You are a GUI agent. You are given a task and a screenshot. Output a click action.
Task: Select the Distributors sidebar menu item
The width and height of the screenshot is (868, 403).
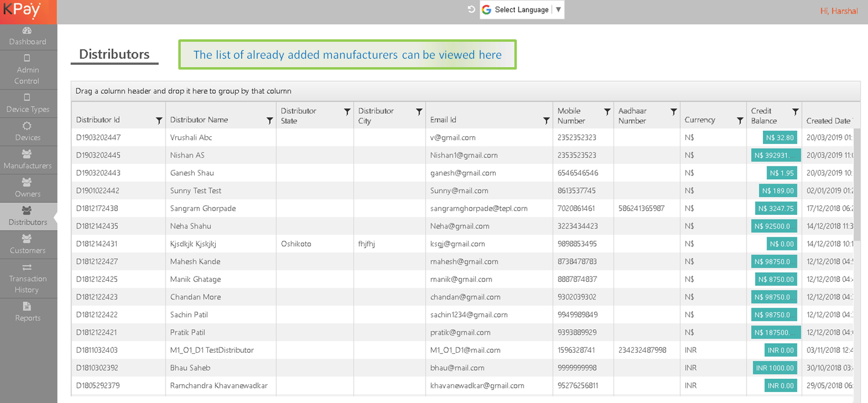[x=27, y=216]
